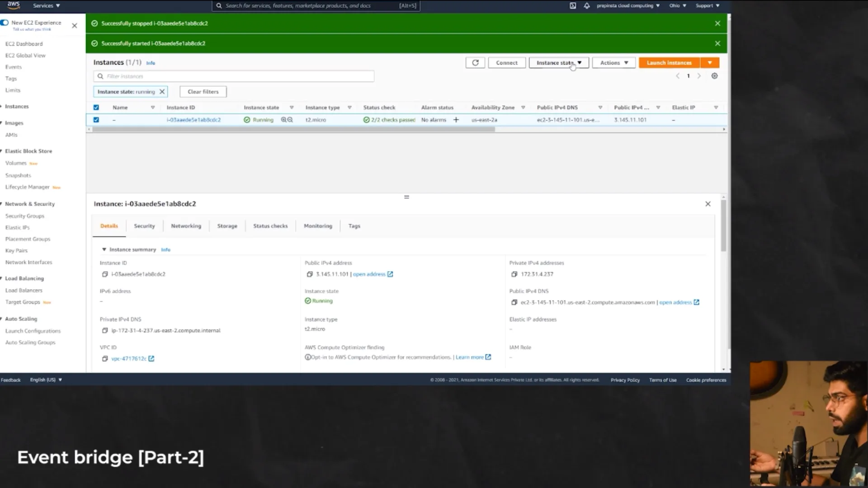
Task: Uncheck the selected instance row checkbox
Action: tap(96, 120)
